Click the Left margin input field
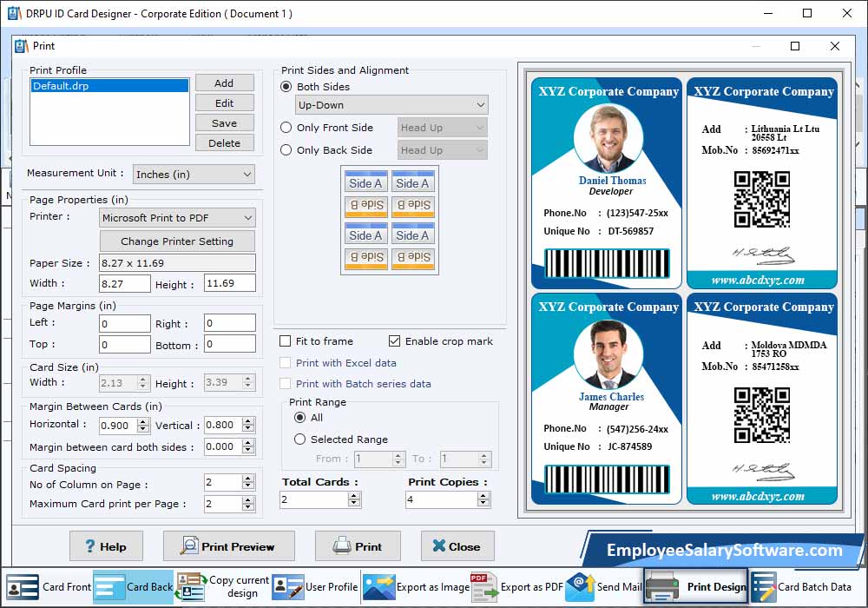 124,323
